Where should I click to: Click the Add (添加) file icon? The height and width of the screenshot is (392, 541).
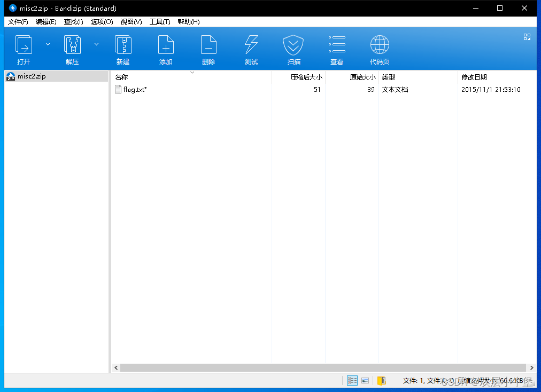[x=166, y=45]
